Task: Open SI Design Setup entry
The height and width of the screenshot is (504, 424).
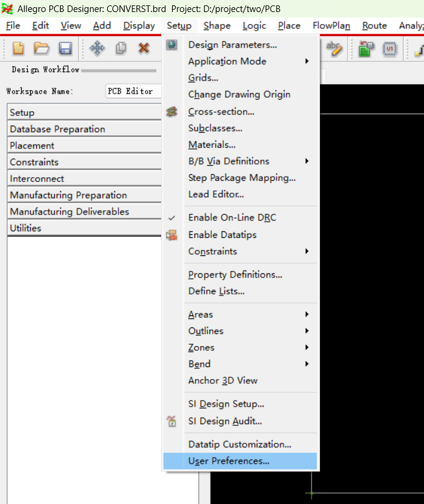Action: pos(240,404)
